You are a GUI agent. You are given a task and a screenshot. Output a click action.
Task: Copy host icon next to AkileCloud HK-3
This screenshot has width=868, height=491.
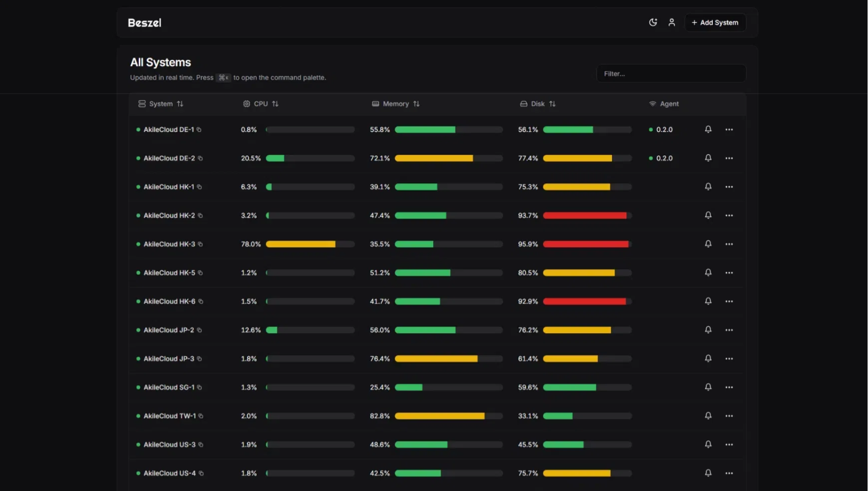click(200, 245)
